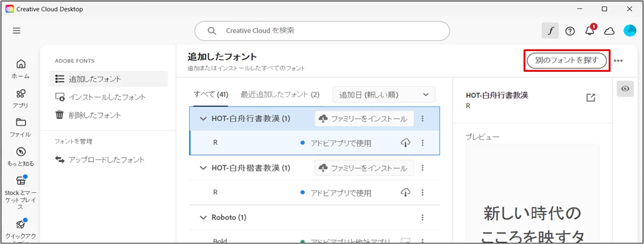Image resolution: width=644 pixels, height=244 pixels.
Task: Click the font preview sample text
Action: (532, 226)
